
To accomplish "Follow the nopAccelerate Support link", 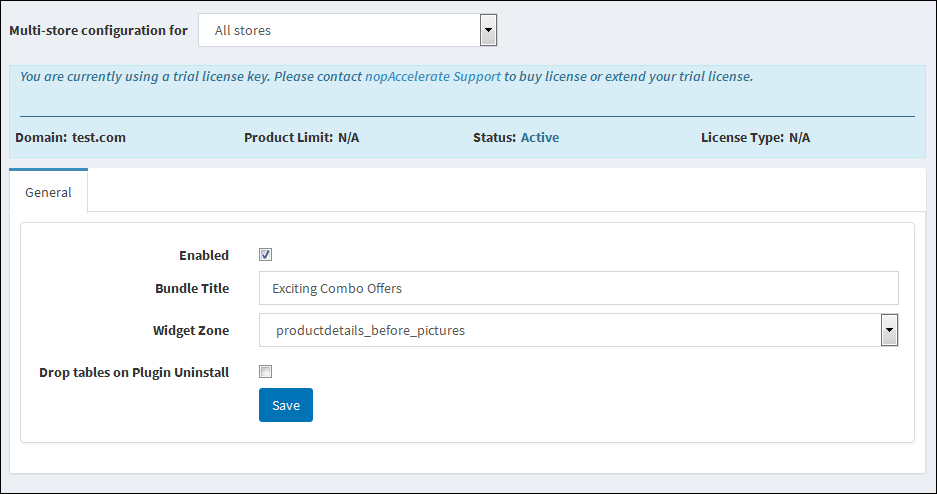I will point(433,76).
